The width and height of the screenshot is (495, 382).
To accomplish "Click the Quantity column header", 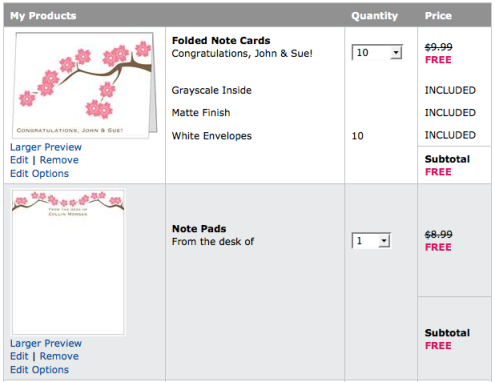I will coord(374,16).
